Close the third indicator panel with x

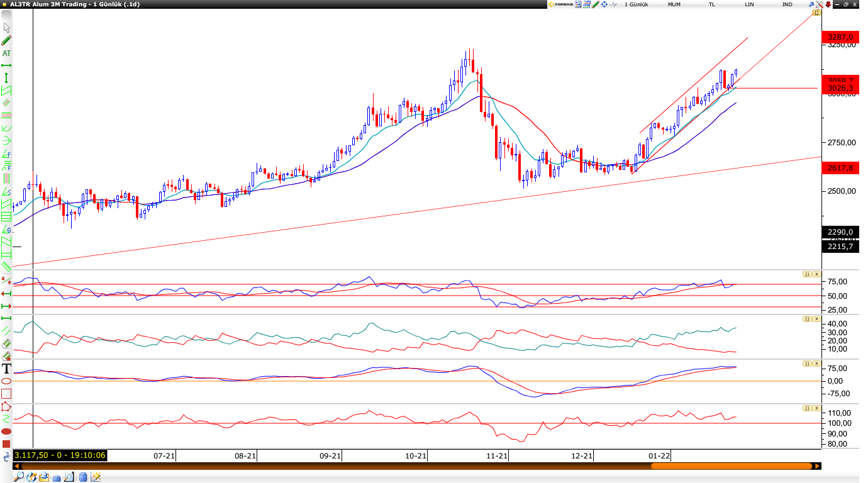click(816, 364)
